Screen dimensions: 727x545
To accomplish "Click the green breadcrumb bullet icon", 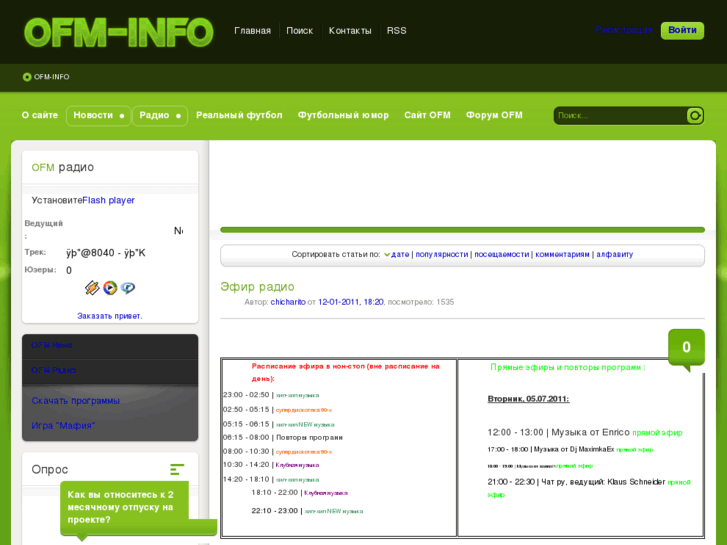I will tap(27, 77).
